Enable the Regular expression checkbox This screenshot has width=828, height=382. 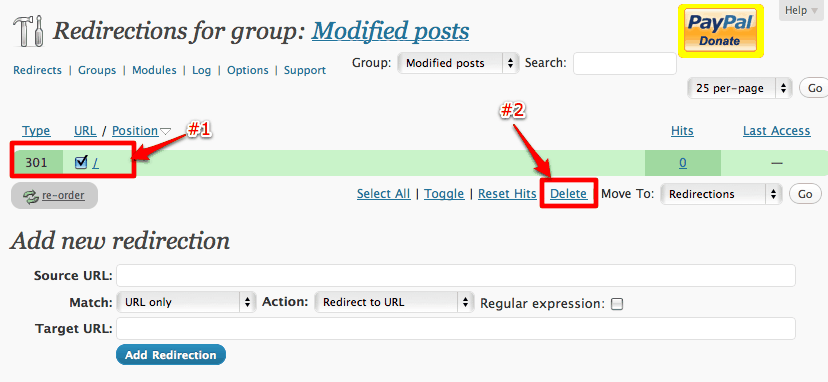coord(617,304)
